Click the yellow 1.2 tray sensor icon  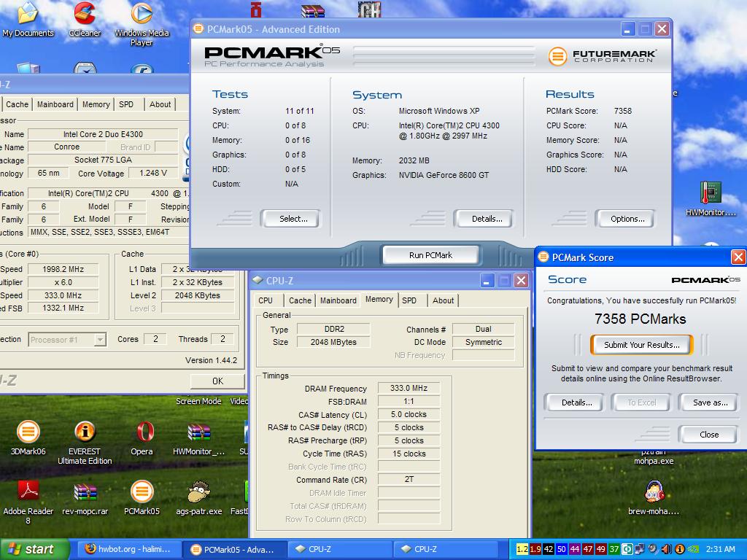[x=522, y=549]
